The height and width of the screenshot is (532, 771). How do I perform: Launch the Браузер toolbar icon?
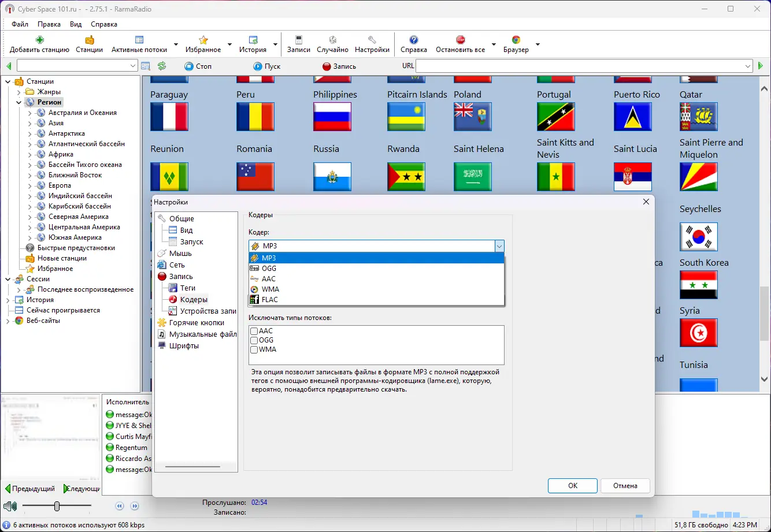[516, 40]
